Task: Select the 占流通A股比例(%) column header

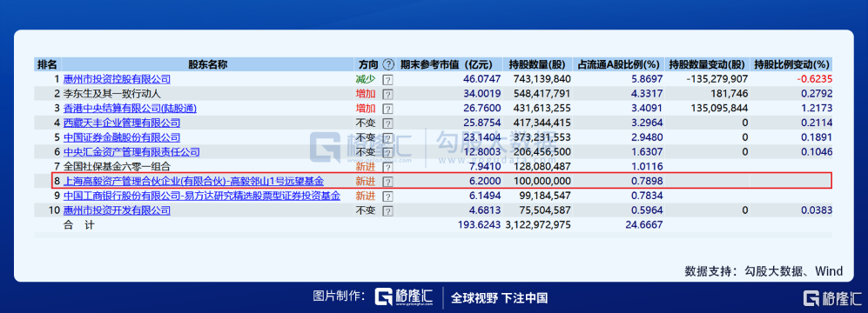Action: (620, 64)
